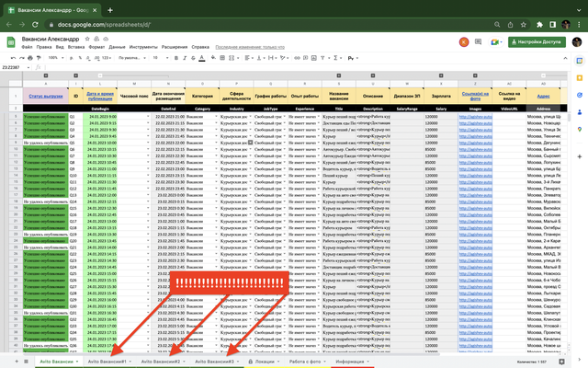Open Tasks in side panel

pyautogui.click(x=580, y=95)
